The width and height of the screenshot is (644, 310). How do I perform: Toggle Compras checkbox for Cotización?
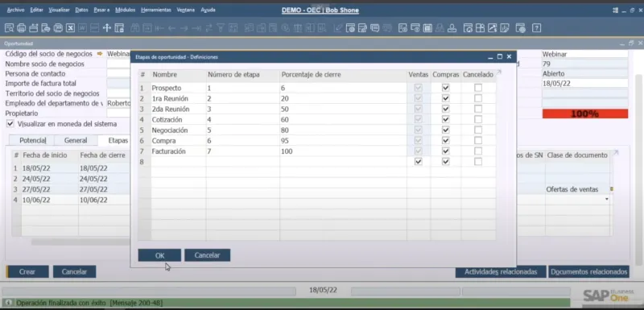(446, 119)
